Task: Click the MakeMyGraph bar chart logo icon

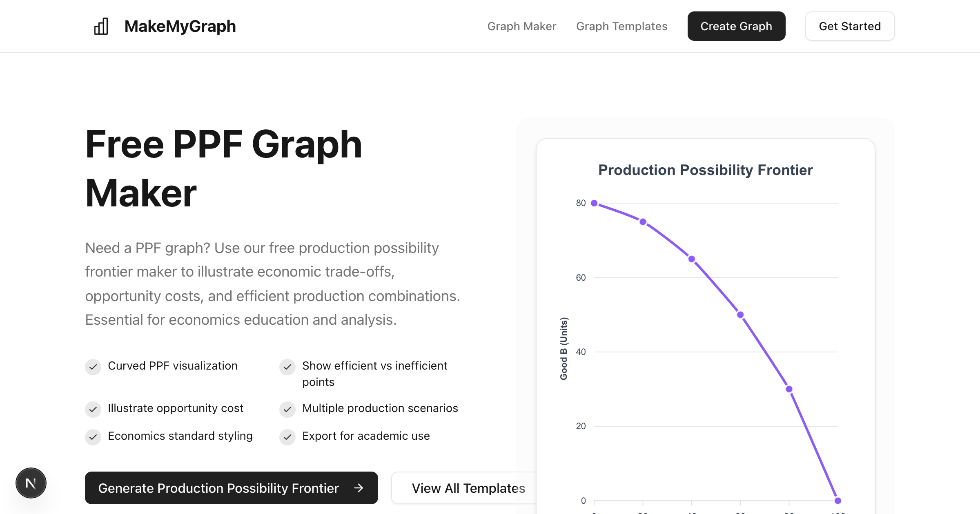Action: point(101,26)
